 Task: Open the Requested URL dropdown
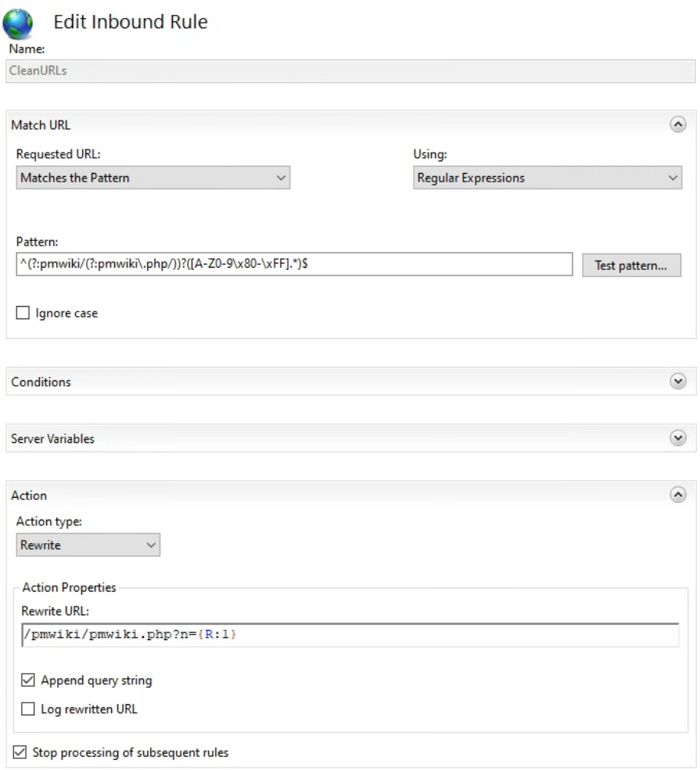tap(153, 178)
